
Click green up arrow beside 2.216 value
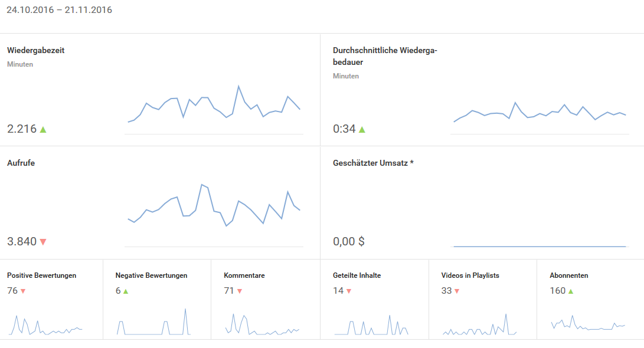(x=43, y=129)
